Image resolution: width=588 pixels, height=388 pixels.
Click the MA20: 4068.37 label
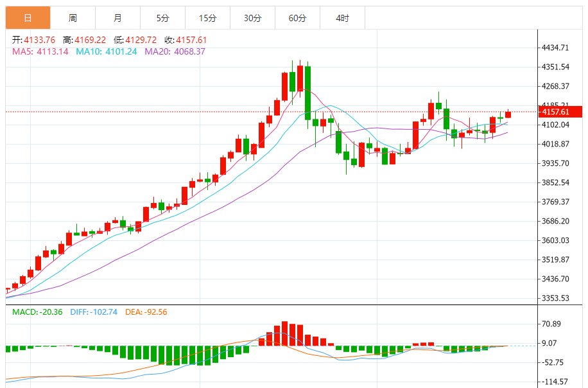175,51
